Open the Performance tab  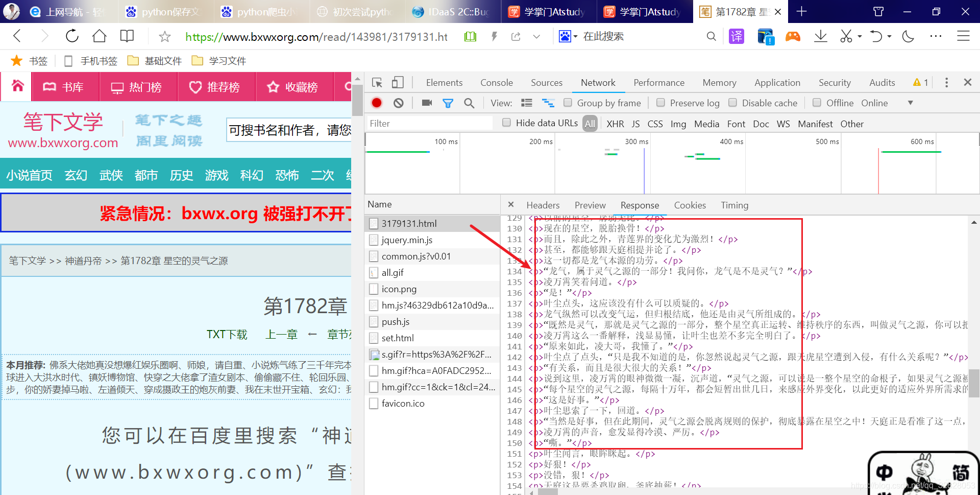(659, 83)
